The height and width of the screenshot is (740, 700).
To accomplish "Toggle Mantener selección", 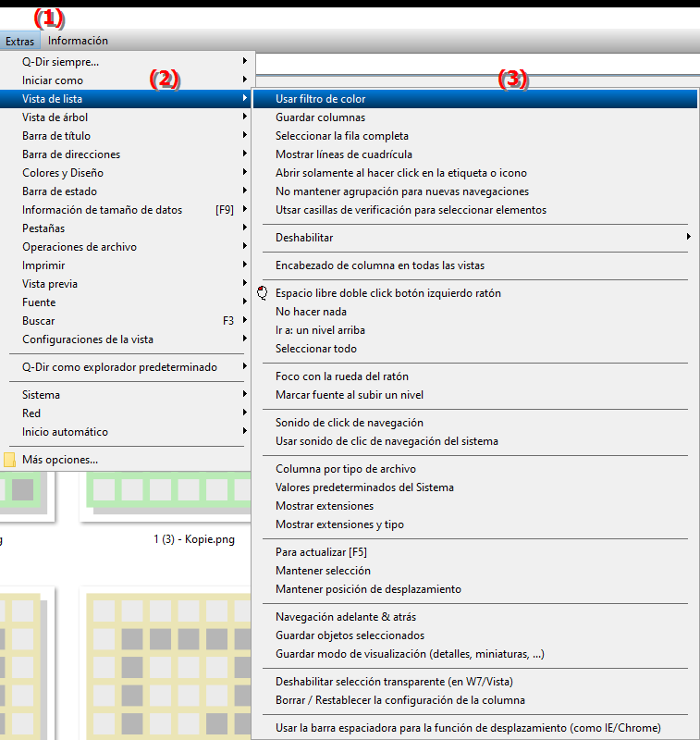I will (x=475, y=571).
